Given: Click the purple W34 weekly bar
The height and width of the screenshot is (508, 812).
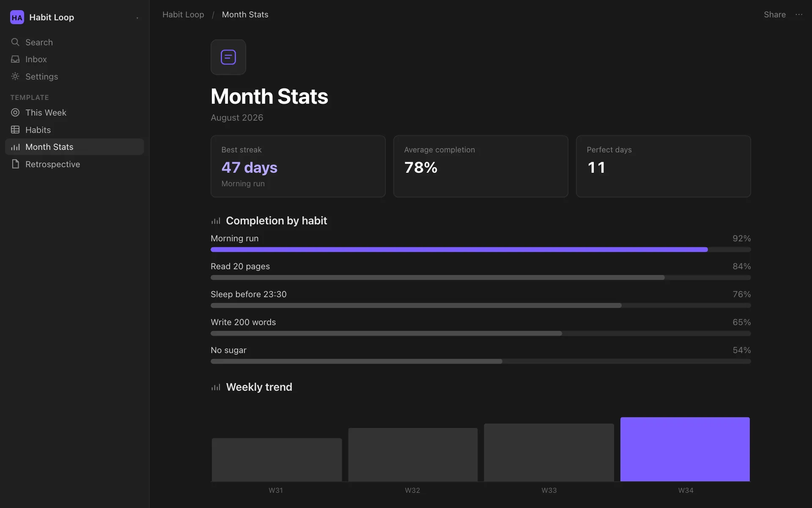Looking at the screenshot, I should point(685,449).
